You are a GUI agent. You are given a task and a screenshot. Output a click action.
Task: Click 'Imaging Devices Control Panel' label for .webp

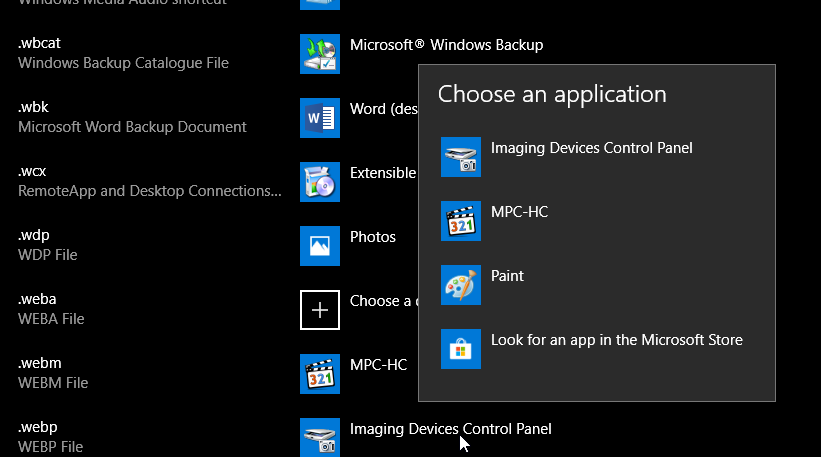point(451,429)
